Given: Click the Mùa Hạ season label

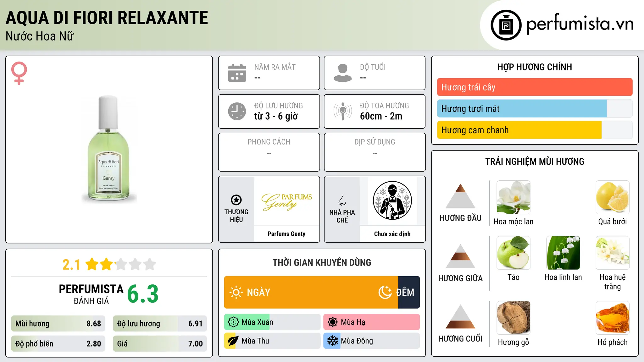Looking at the screenshot, I should pos(353,322).
